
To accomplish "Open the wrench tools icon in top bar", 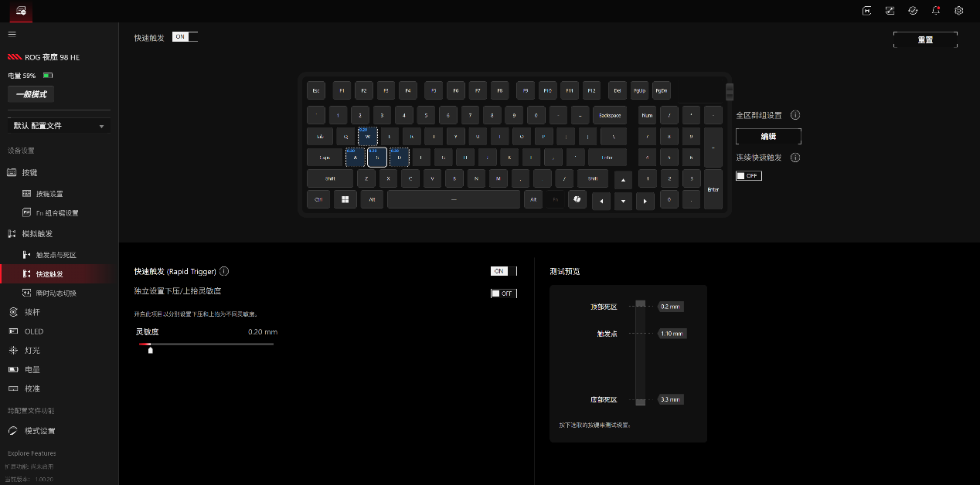I will (x=890, y=10).
